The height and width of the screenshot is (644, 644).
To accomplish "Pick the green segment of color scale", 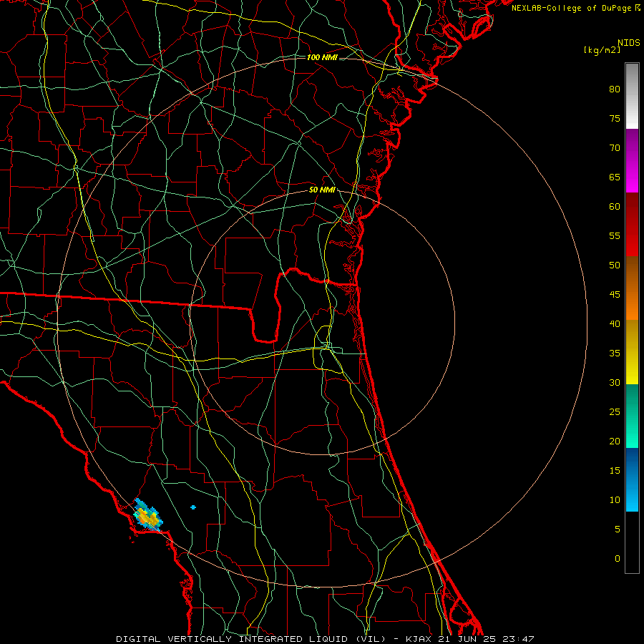I will 632,416.
